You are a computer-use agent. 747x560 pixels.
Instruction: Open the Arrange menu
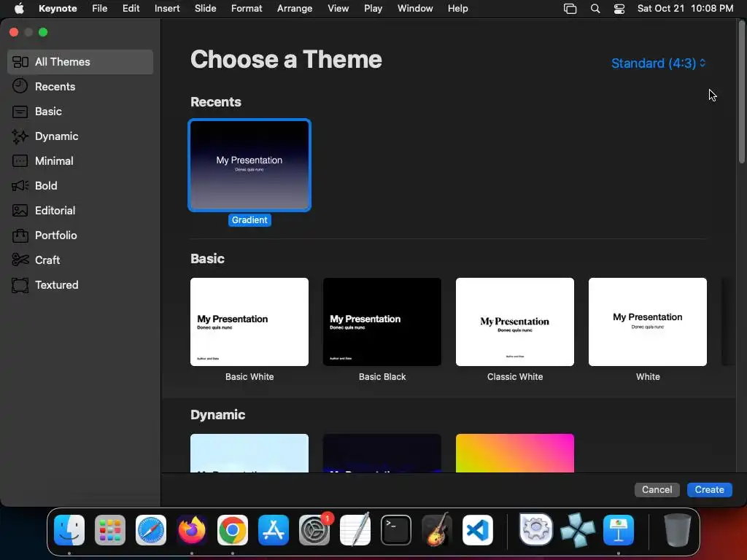(295, 9)
